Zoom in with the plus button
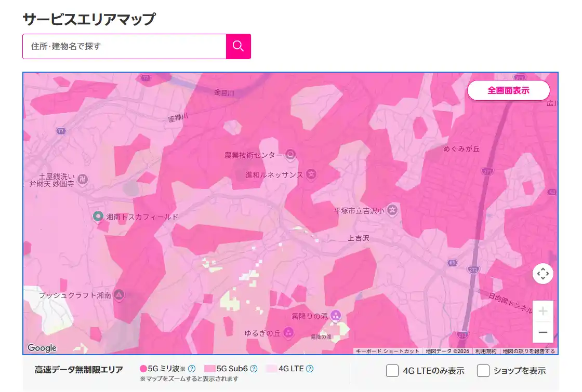Image resolution: width=582 pixels, height=392 pixels. pyautogui.click(x=543, y=311)
